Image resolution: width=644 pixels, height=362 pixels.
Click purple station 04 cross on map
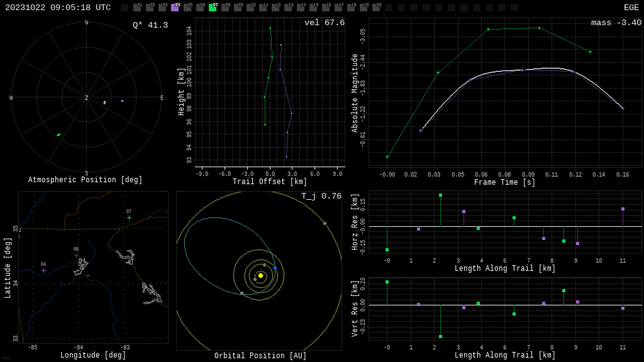[43, 270]
